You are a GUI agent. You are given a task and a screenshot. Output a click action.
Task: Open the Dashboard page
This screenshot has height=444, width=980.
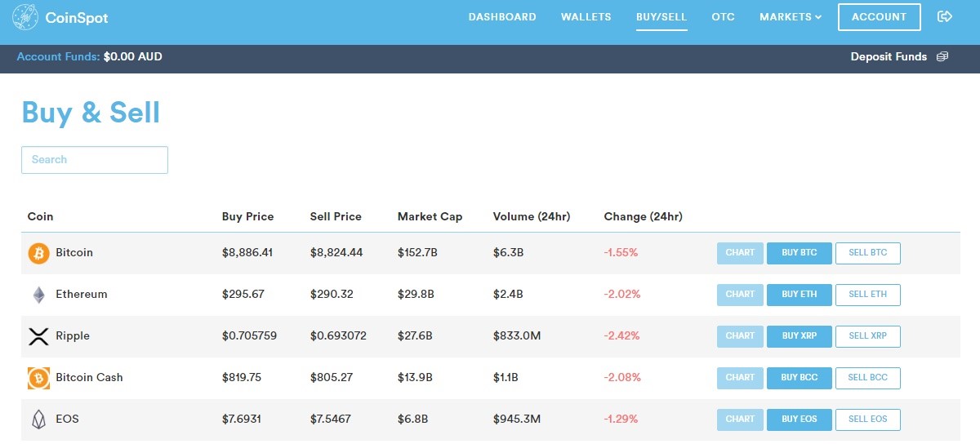pyautogui.click(x=502, y=17)
